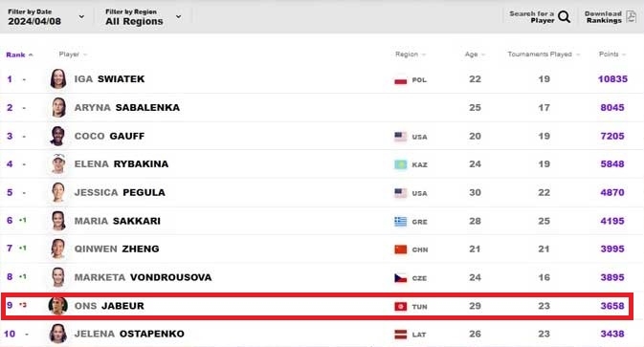Click the Latvia flag icon beside LAT

click(400, 335)
